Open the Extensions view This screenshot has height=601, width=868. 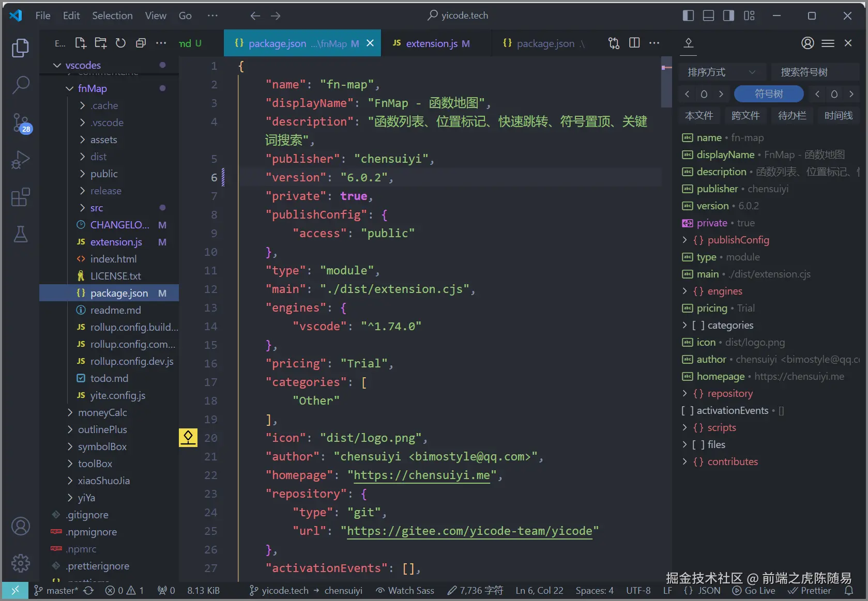tap(21, 197)
